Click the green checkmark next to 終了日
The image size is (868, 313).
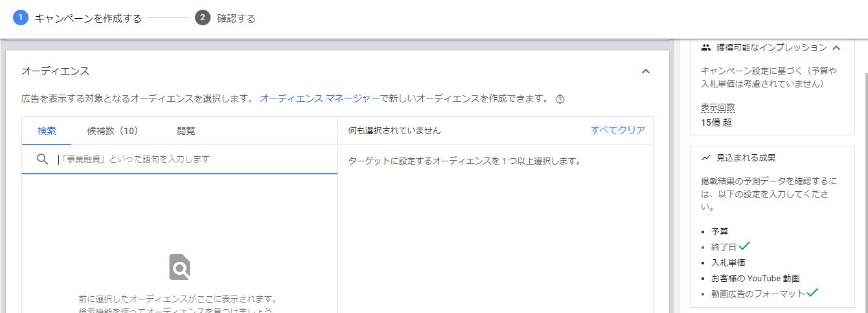click(x=745, y=246)
